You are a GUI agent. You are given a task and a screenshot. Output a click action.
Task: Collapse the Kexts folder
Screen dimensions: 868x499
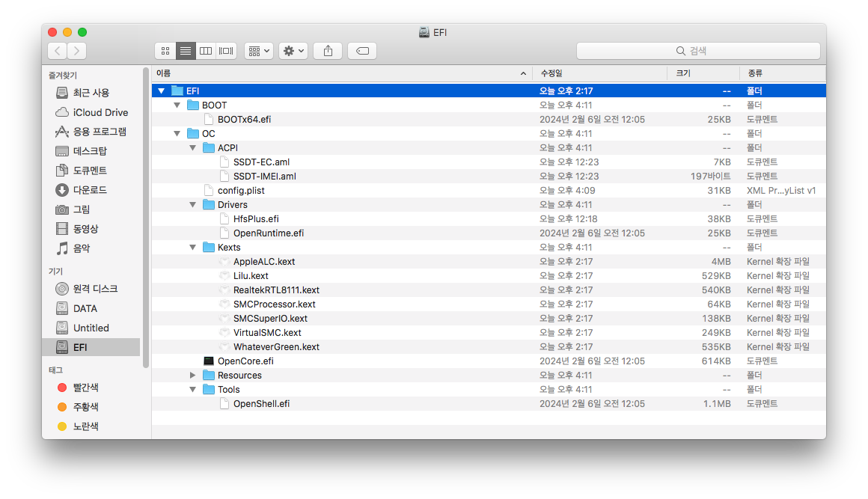[x=192, y=248]
